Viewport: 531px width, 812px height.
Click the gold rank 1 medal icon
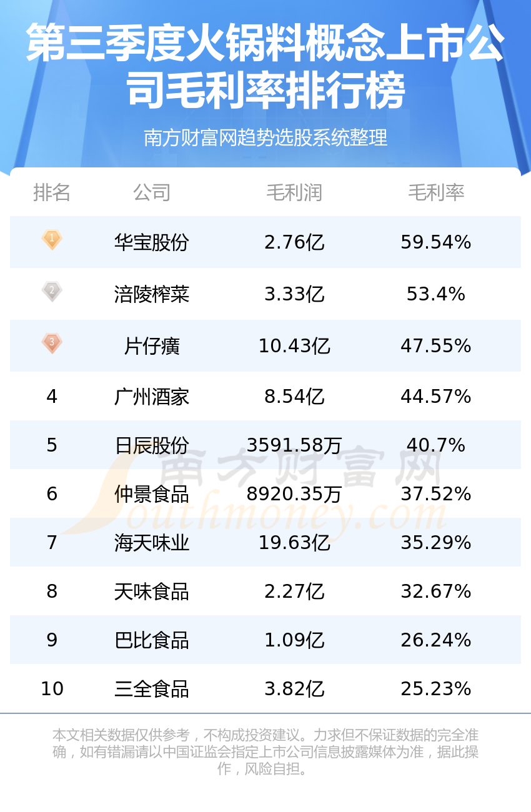[x=52, y=239]
